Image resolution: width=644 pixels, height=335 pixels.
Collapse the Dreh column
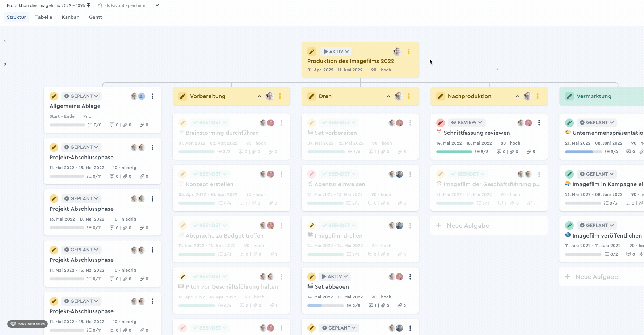[x=388, y=96]
